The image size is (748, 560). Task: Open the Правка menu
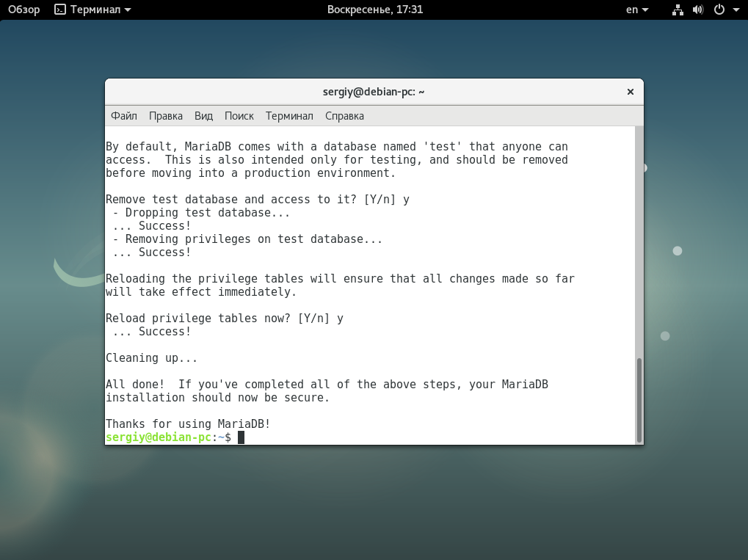[166, 116]
